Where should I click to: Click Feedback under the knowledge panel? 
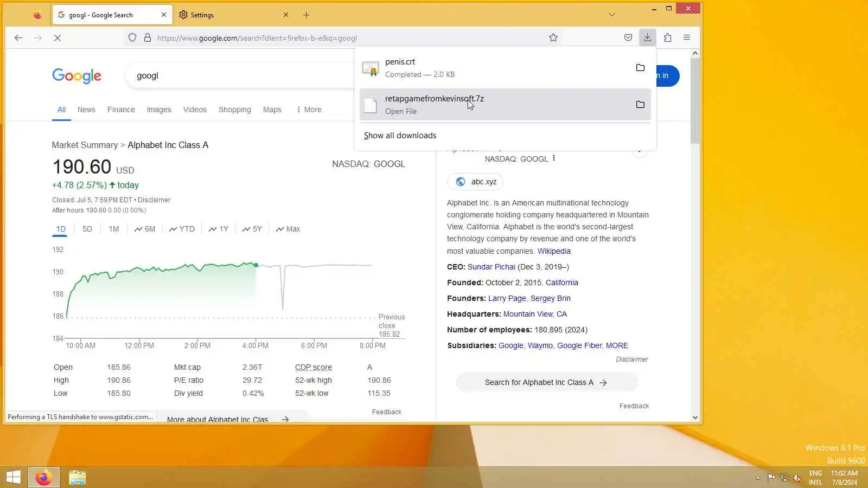pyautogui.click(x=634, y=406)
